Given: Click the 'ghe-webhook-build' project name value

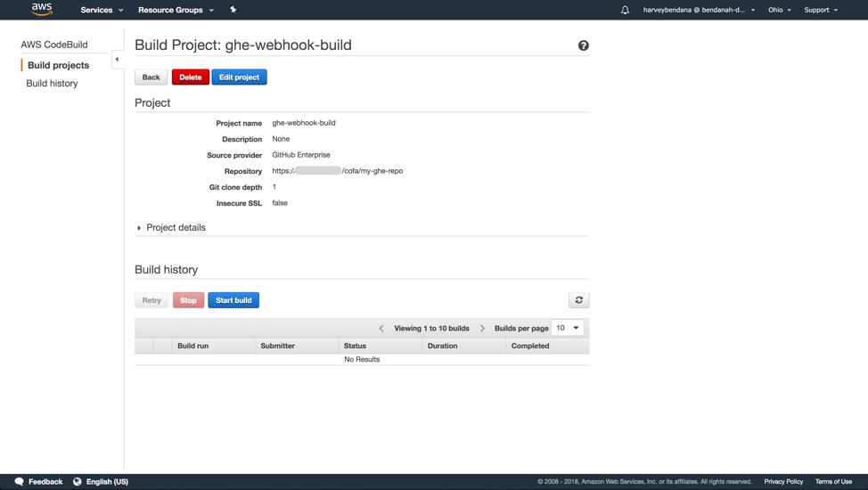Looking at the screenshot, I should [x=304, y=123].
